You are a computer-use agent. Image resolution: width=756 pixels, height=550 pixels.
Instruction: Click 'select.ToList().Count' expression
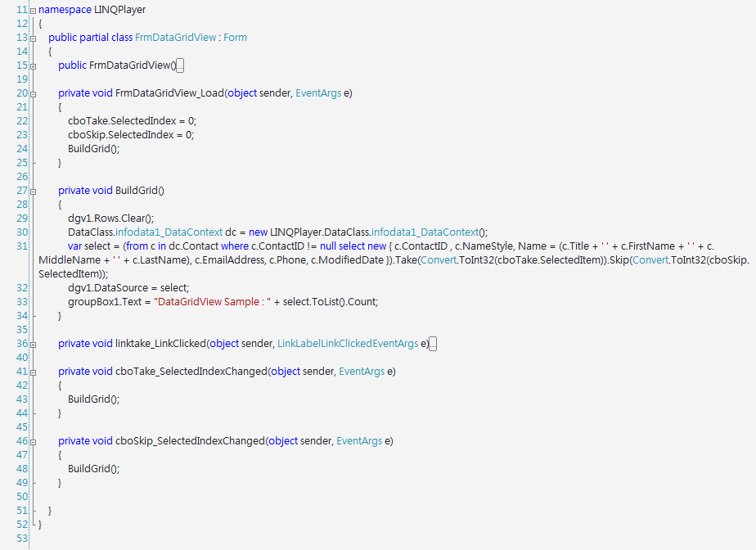click(331, 301)
